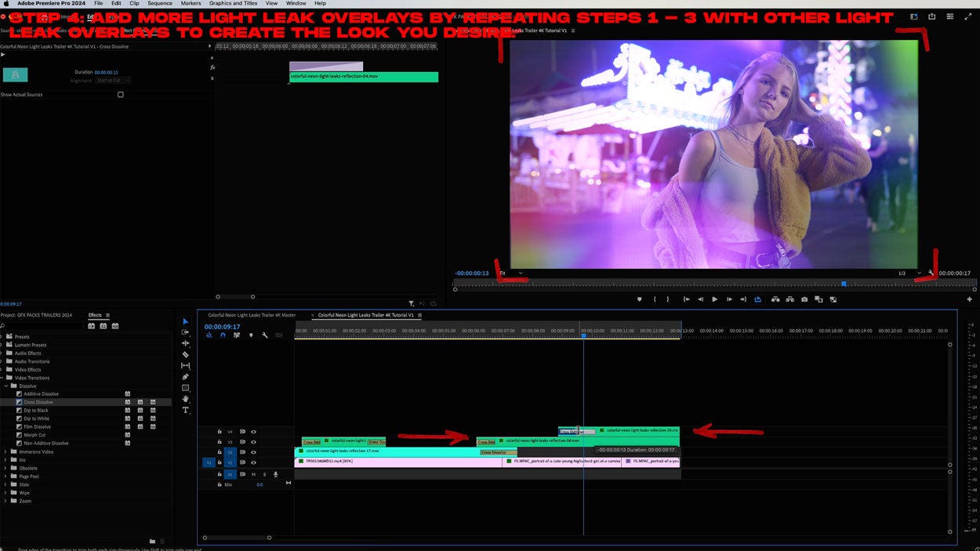Expand the Immersive Video folder
This screenshot has height=551, width=980.
[7, 451]
